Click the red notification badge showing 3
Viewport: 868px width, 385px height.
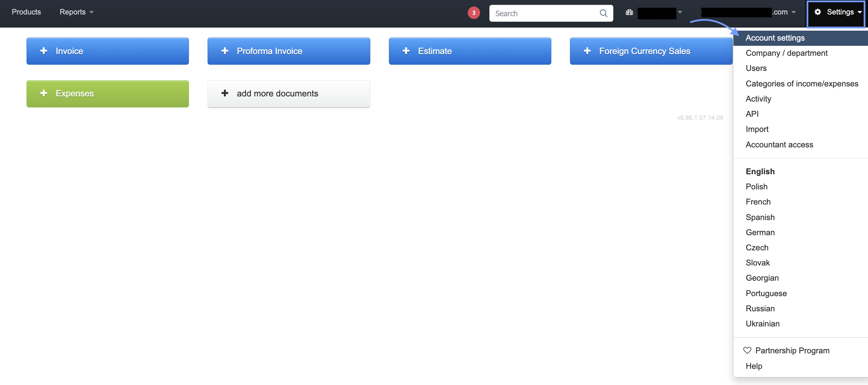click(x=474, y=13)
